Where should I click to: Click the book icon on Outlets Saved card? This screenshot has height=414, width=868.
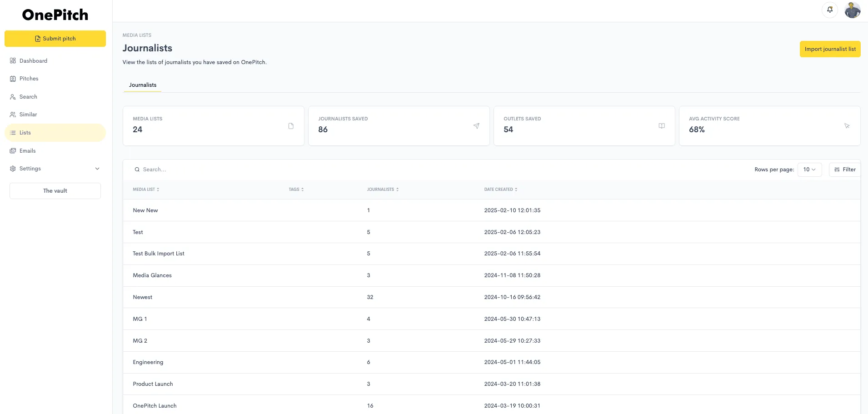662,126
